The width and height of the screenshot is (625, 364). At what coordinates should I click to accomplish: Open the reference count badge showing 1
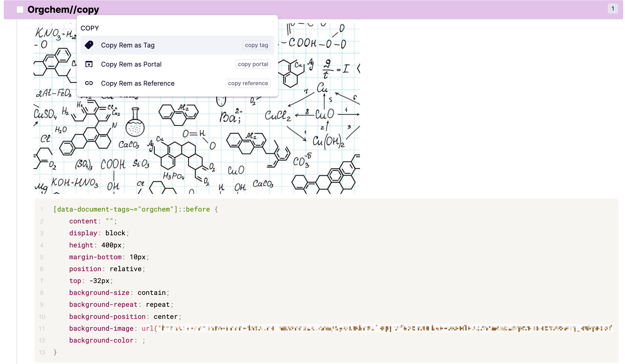click(x=612, y=9)
